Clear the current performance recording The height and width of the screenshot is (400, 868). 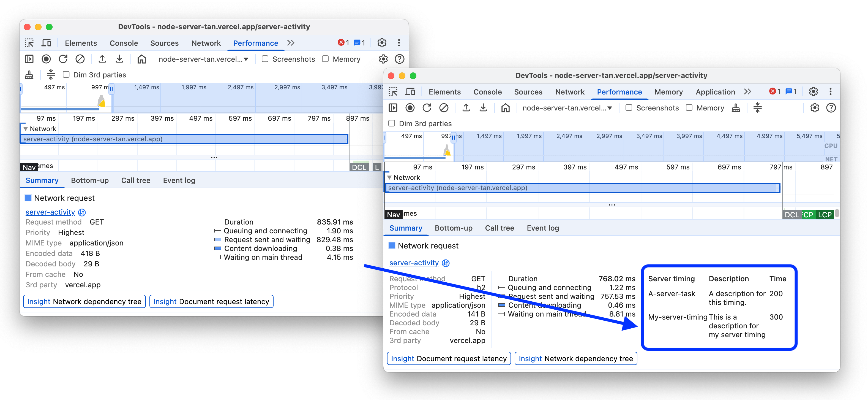(x=444, y=108)
